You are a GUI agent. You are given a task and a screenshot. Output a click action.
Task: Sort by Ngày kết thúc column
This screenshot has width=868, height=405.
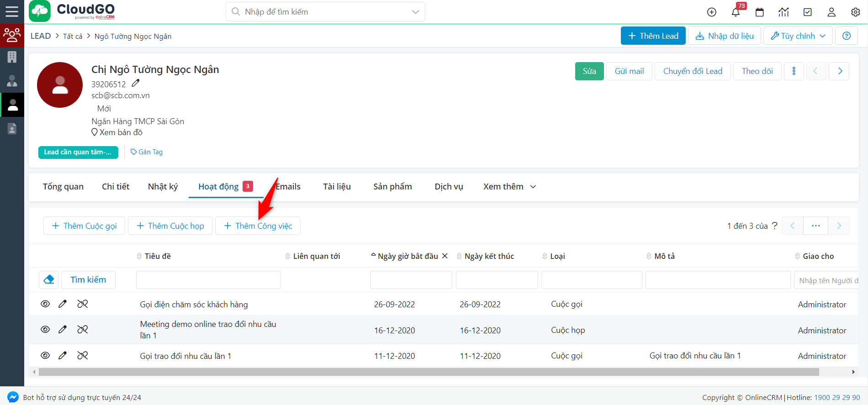click(485, 256)
